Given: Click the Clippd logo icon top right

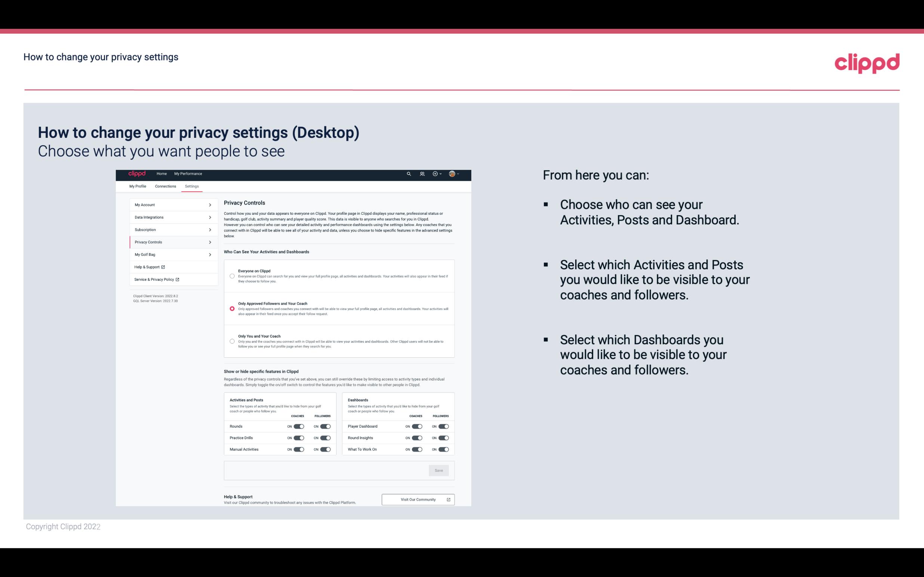Looking at the screenshot, I should pos(867,63).
